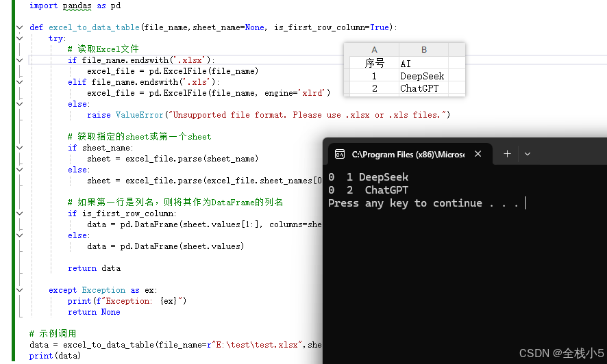Click 'sheet = excel_file.parse(sheet_name)' line
Viewport: 607px width, 364px height.
pos(173,159)
